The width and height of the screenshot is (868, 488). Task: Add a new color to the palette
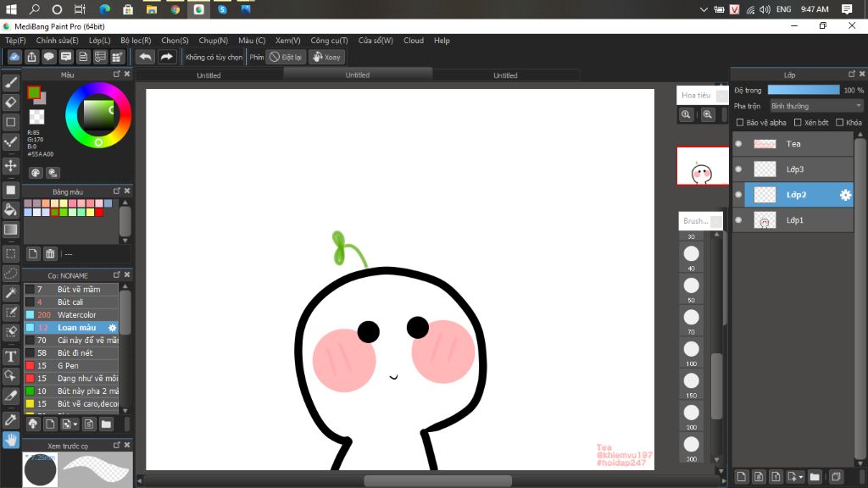click(x=33, y=254)
